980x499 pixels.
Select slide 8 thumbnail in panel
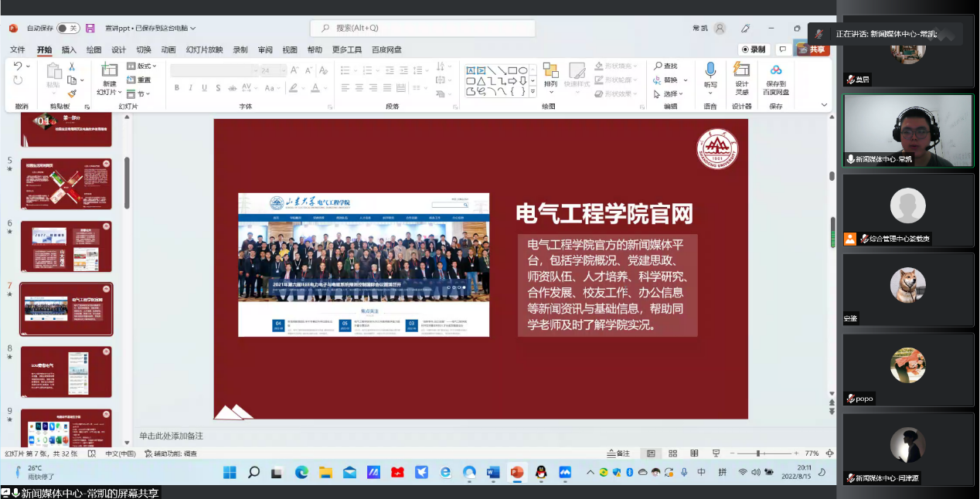pyautogui.click(x=66, y=372)
